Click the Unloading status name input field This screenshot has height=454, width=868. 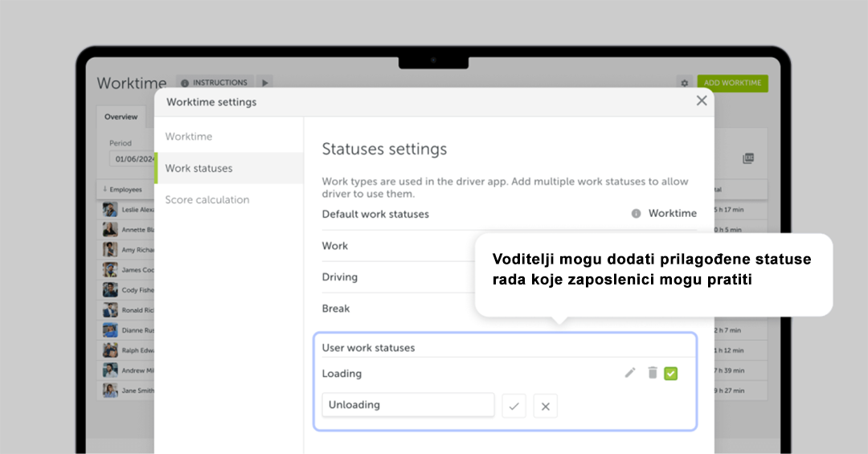408,405
